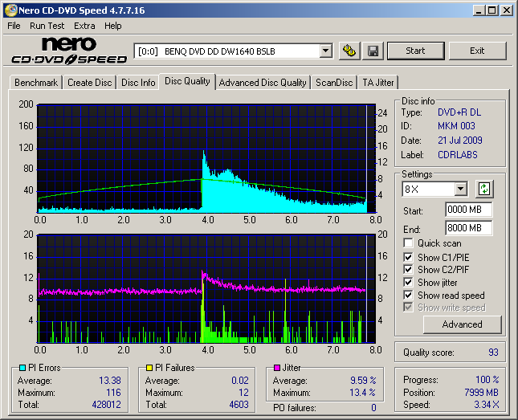Viewport: 518px width, 420px height.
Task: Click the yellow PI Failures legend square
Action: coord(149,368)
